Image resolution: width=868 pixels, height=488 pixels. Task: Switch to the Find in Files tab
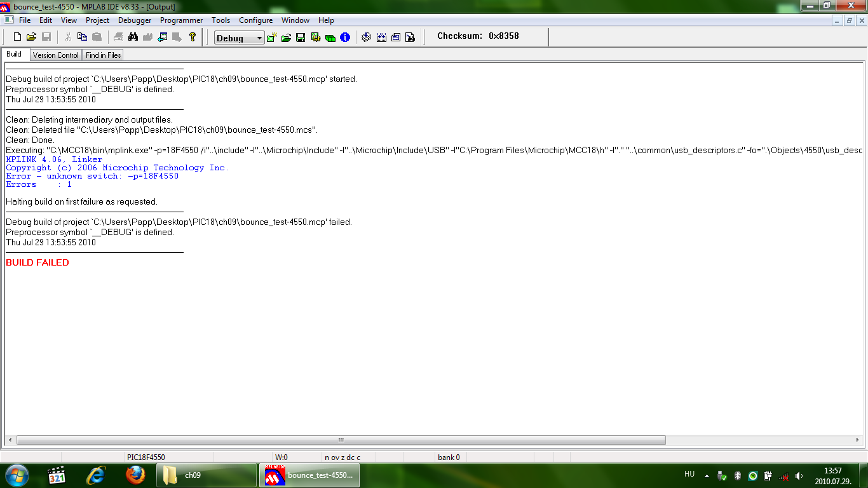(x=104, y=55)
